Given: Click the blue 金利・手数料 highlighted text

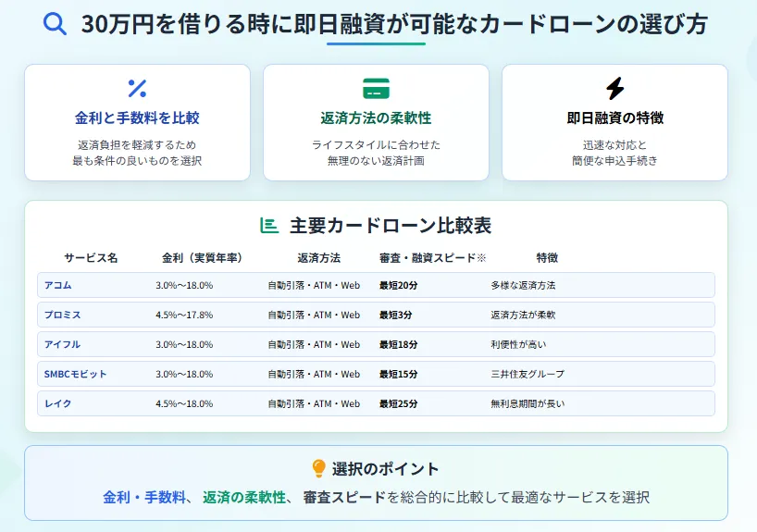Looking at the screenshot, I should coord(144,497).
